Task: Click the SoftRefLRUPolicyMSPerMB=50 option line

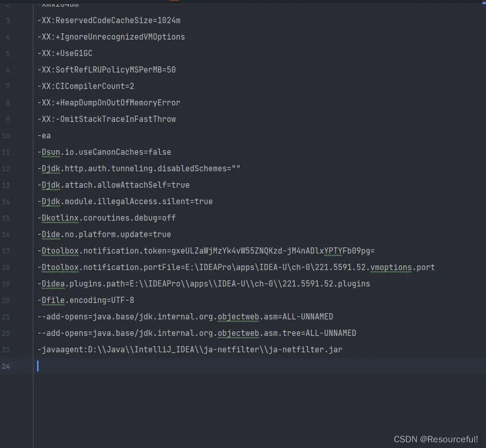Action: pos(106,70)
